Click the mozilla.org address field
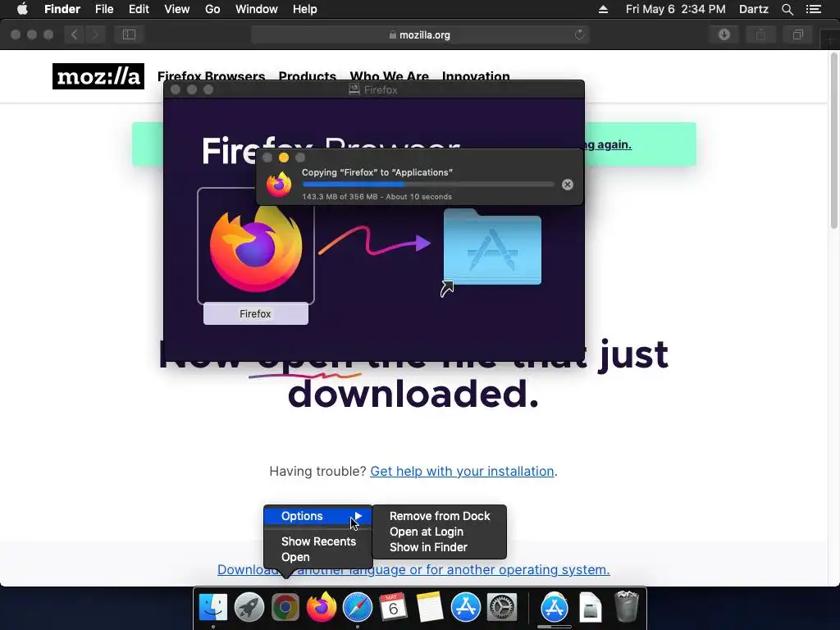 pyautogui.click(x=419, y=34)
